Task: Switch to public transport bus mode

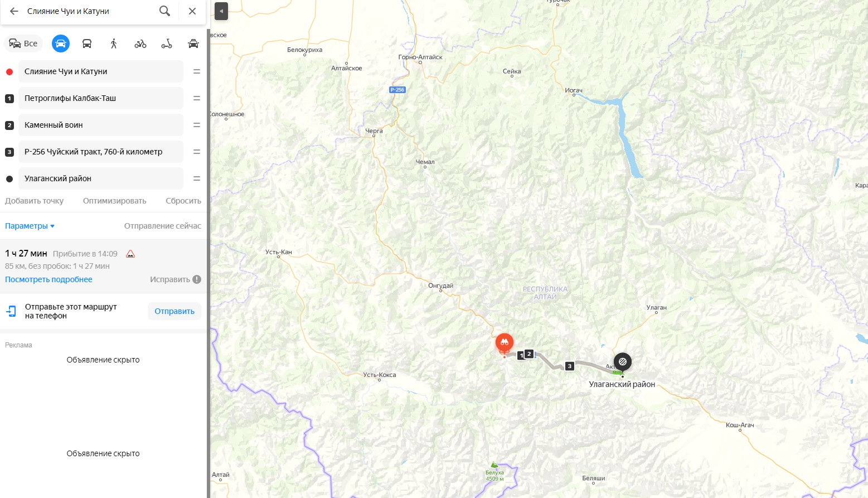Action: [x=87, y=43]
